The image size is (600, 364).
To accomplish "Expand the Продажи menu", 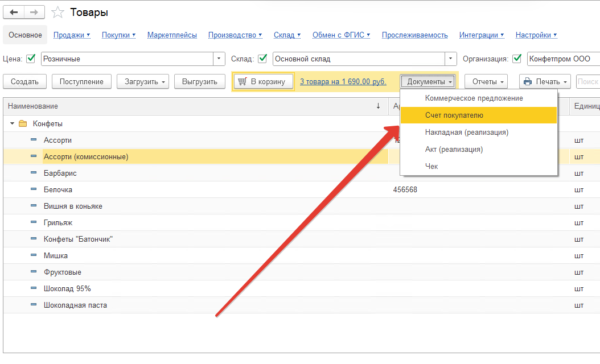I will point(72,35).
